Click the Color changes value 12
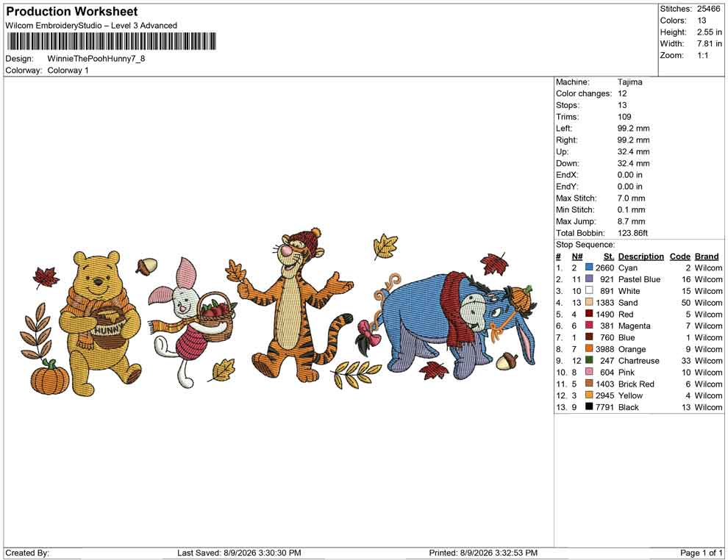The image size is (728, 560). pos(622,93)
